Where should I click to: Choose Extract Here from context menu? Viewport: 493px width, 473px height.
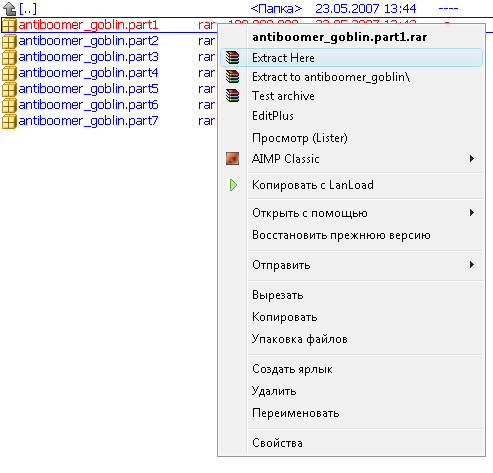[x=351, y=58]
